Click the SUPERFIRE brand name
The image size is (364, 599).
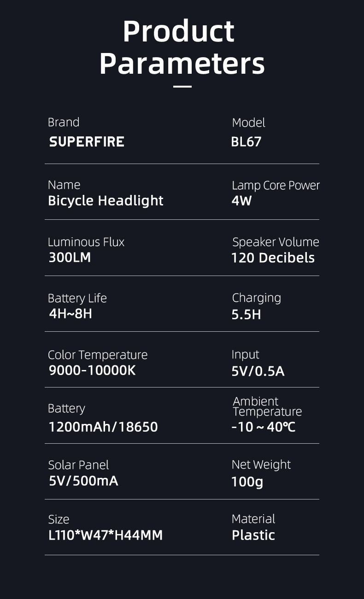[87, 142]
